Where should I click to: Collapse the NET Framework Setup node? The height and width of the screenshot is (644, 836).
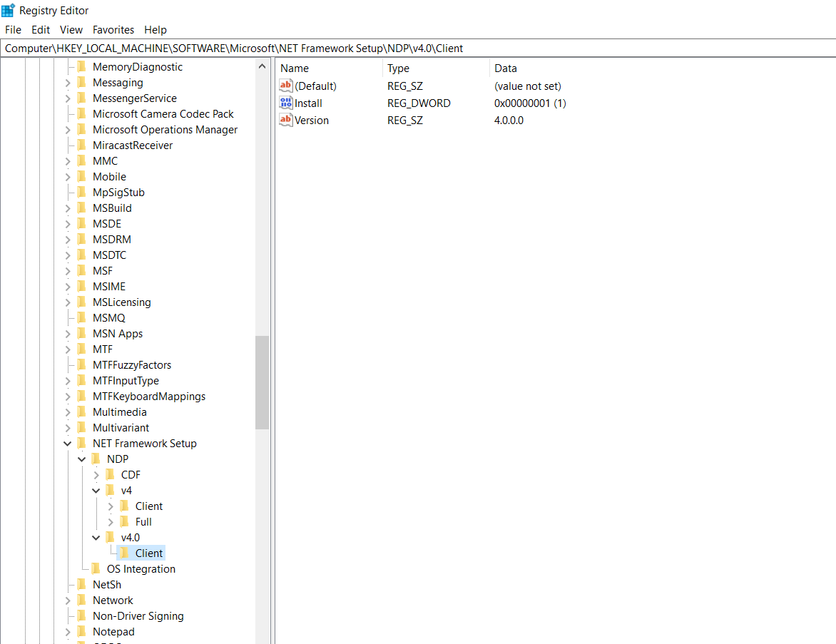click(x=67, y=443)
